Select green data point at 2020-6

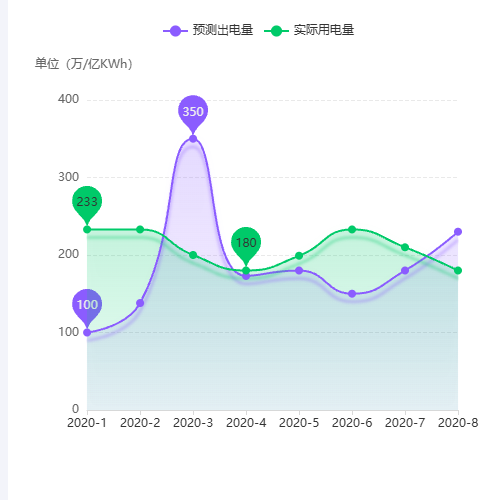point(352,229)
